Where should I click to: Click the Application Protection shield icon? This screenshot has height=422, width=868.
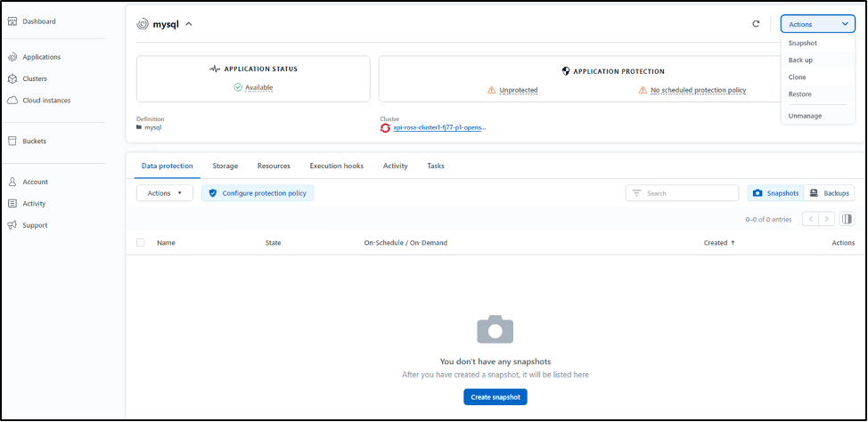(566, 71)
